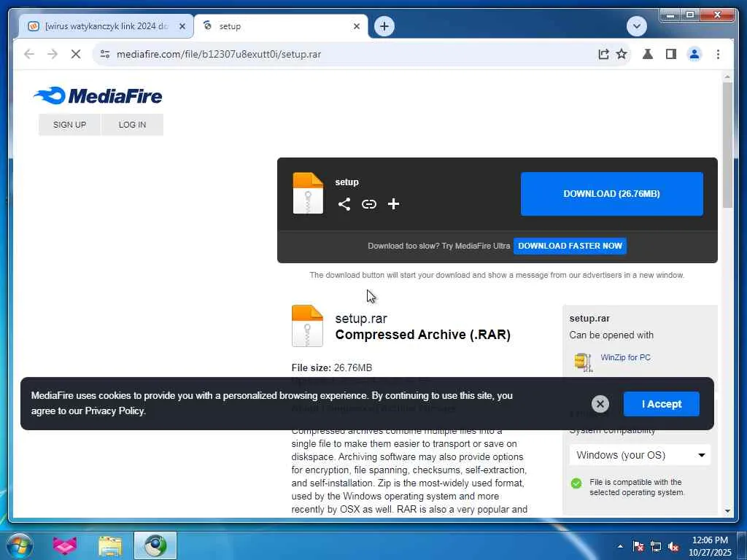Open the pink fox taskbar app
Screen dimensions: 747x560
(x=64, y=545)
